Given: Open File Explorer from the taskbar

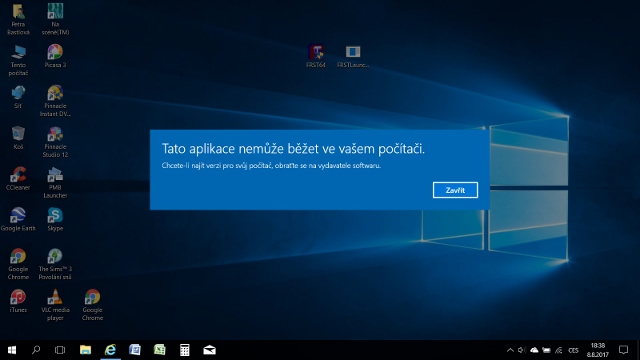Looking at the screenshot, I should 85,350.
